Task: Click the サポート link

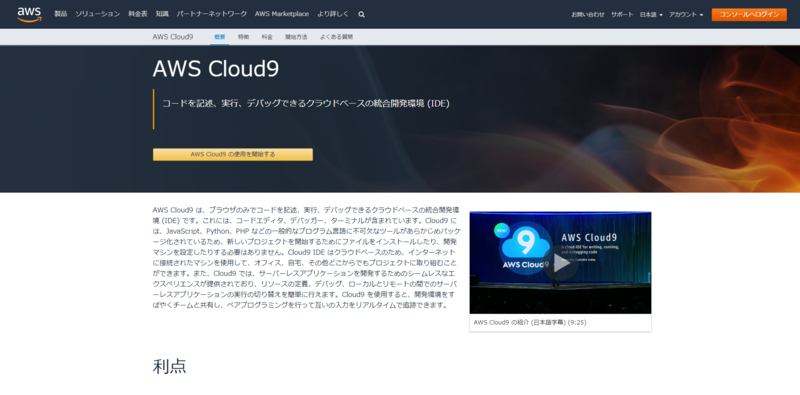Action: pos(622,15)
